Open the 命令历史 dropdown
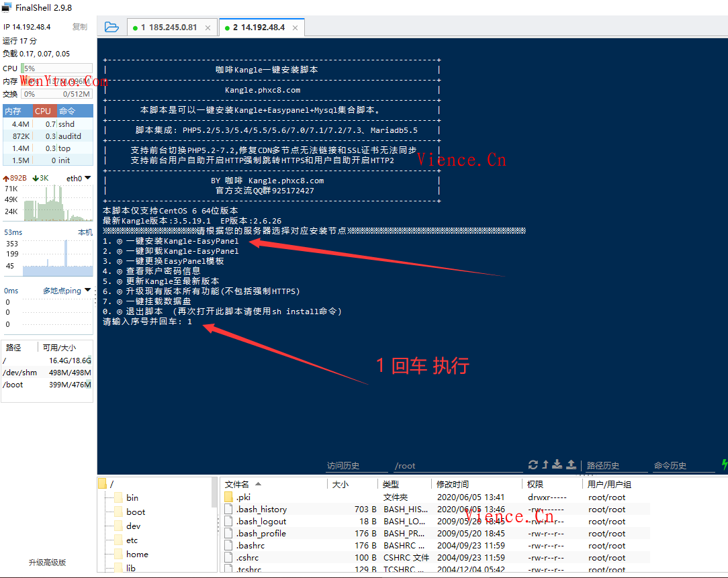The width and height of the screenshot is (728, 578). click(684, 466)
